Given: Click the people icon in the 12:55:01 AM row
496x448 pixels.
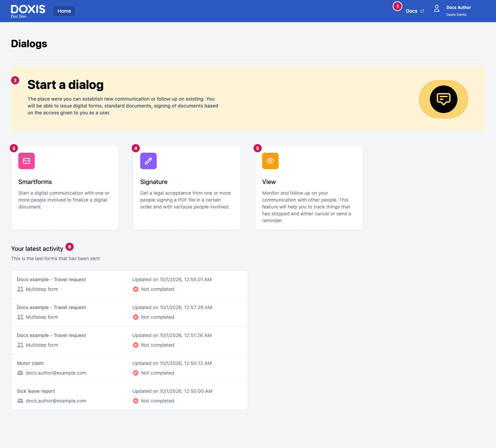Looking at the screenshot, I should click(20, 289).
